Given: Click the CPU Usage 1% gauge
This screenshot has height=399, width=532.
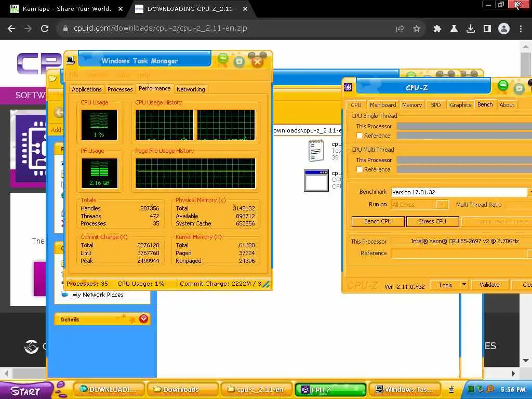Looking at the screenshot, I should [x=99, y=125].
